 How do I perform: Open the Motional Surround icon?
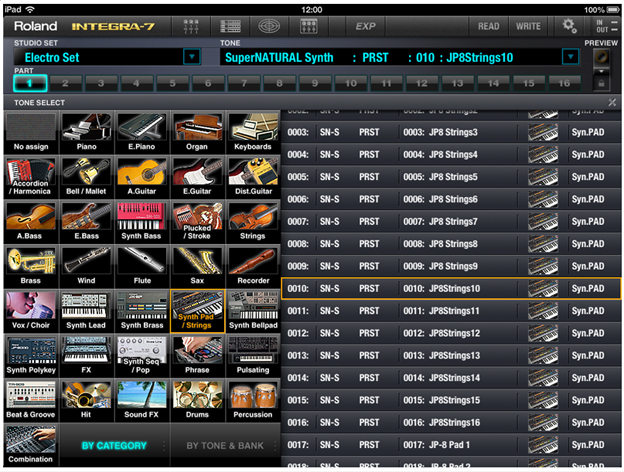(x=269, y=26)
